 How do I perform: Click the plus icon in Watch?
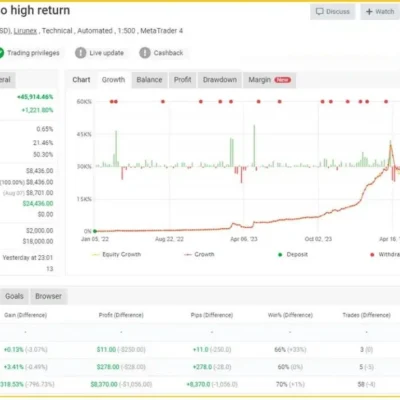pos(369,12)
